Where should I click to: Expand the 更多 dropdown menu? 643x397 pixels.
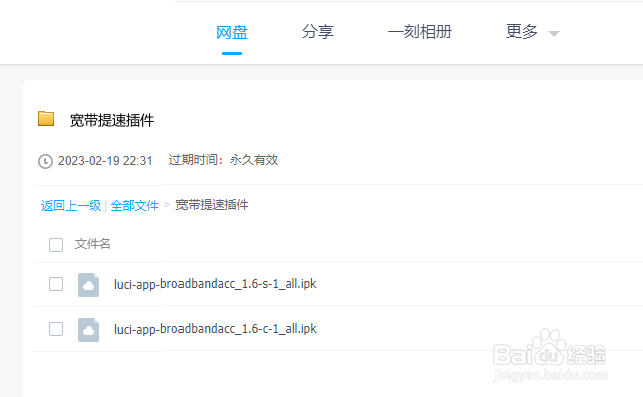(522, 32)
